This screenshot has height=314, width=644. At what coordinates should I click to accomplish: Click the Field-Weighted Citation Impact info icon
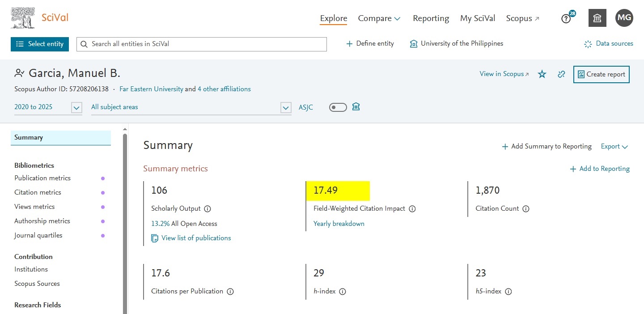(412, 208)
